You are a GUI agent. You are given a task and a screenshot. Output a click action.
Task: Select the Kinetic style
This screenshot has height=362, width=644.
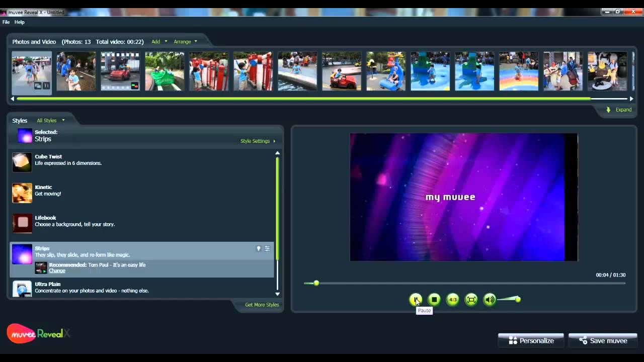pos(142,193)
